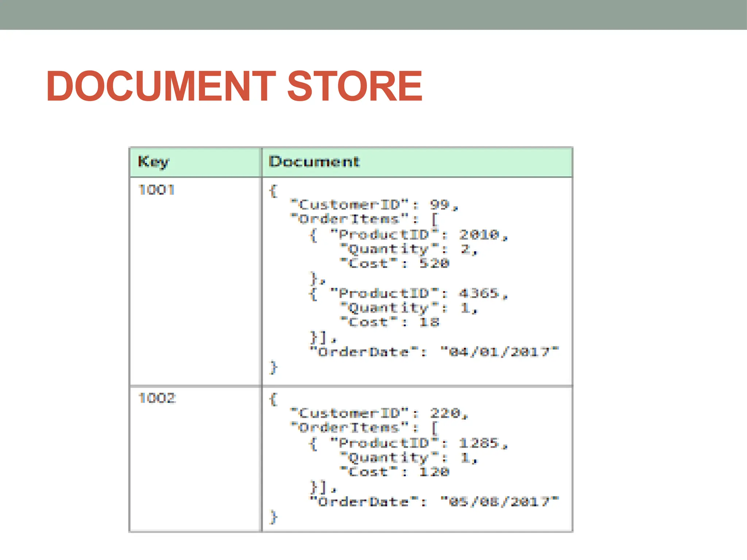
Task: Click the OrderDate "04/01/2017" line
Action: [434, 352]
